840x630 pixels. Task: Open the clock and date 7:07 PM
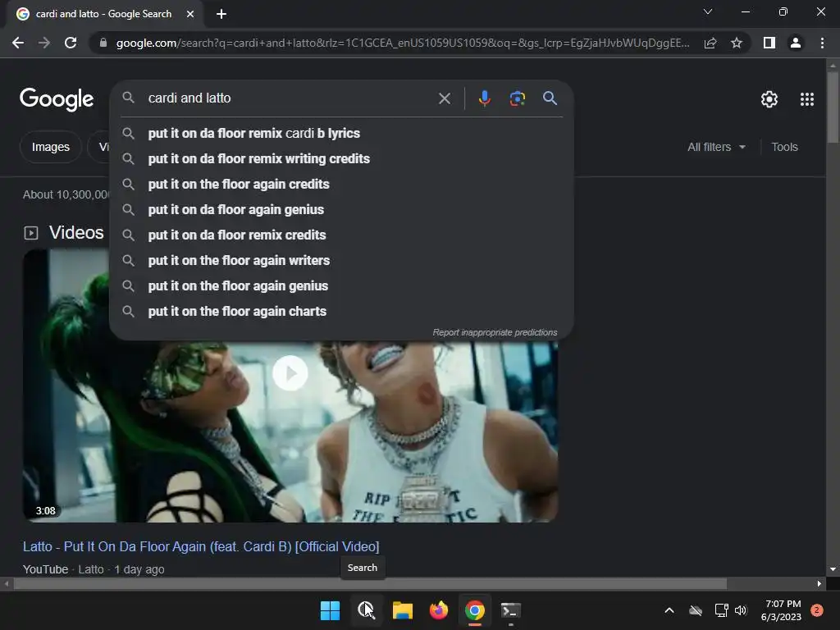tap(781, 610)
